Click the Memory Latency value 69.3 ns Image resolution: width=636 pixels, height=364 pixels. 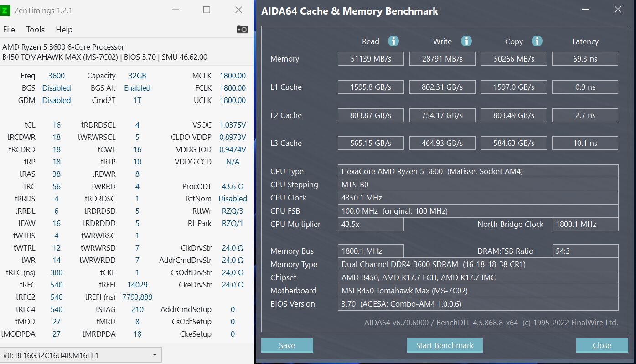[x=585, y=59]
